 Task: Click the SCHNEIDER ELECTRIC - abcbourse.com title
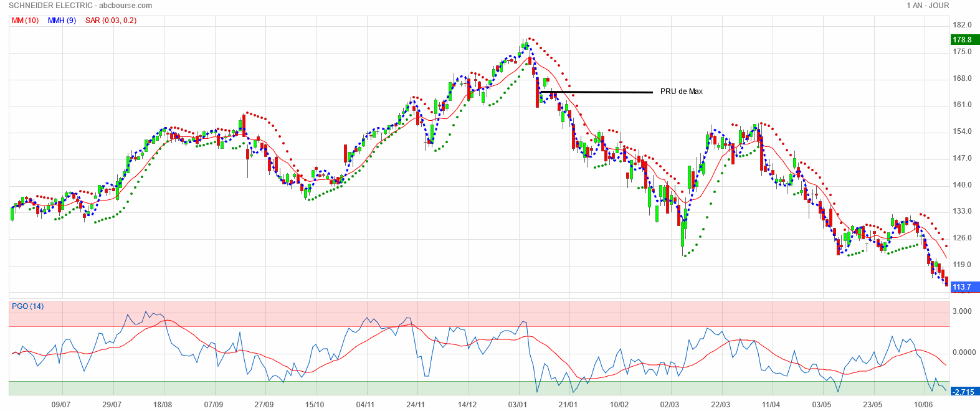point(80,6)
